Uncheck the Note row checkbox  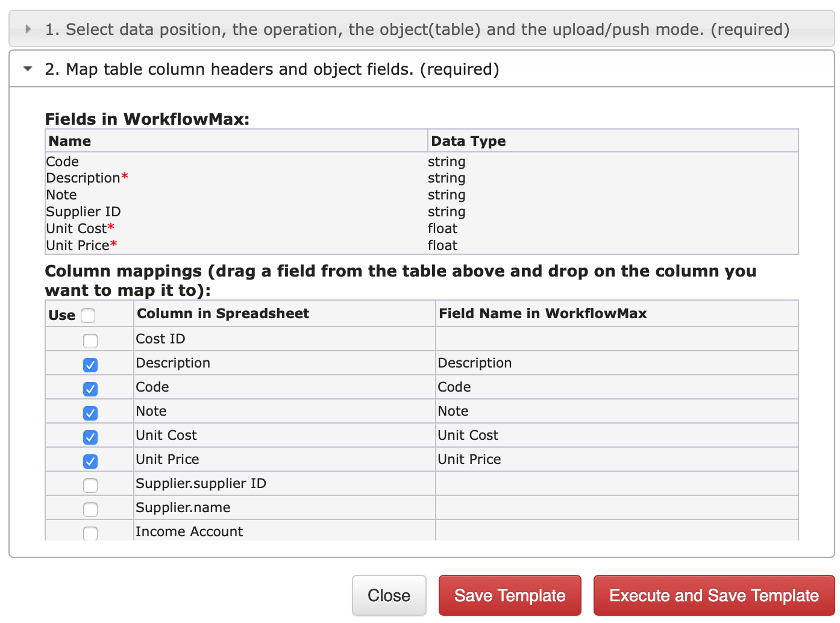click(x=90, y=413)
